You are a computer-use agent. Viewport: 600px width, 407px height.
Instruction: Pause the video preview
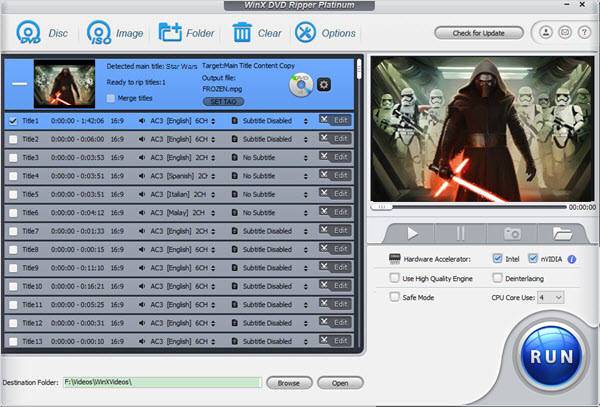coord(461,233)
